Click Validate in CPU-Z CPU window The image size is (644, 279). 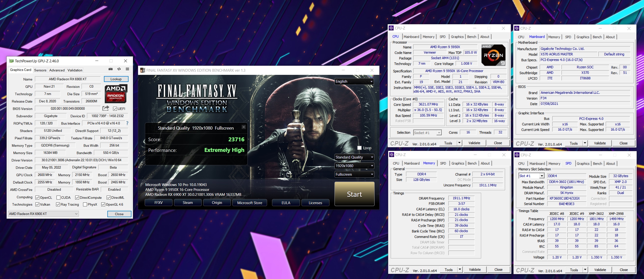point(474,143)
